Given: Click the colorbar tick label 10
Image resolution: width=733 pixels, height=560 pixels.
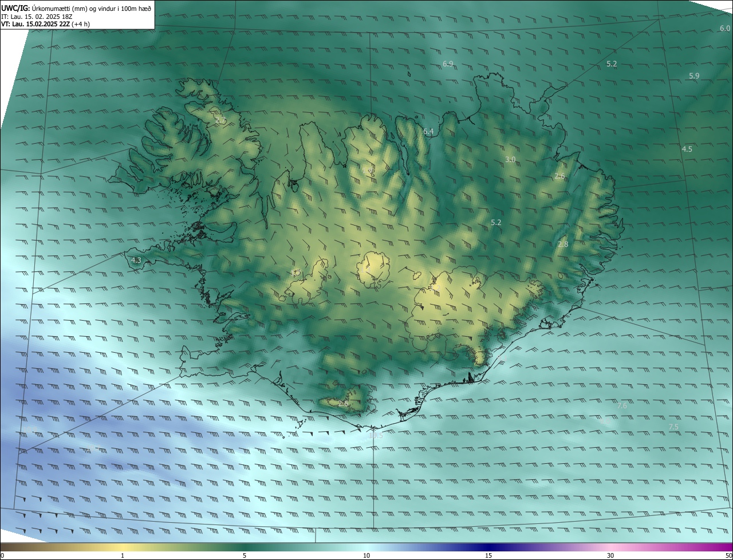Looking at the screenshot, I should coord(366,555).
